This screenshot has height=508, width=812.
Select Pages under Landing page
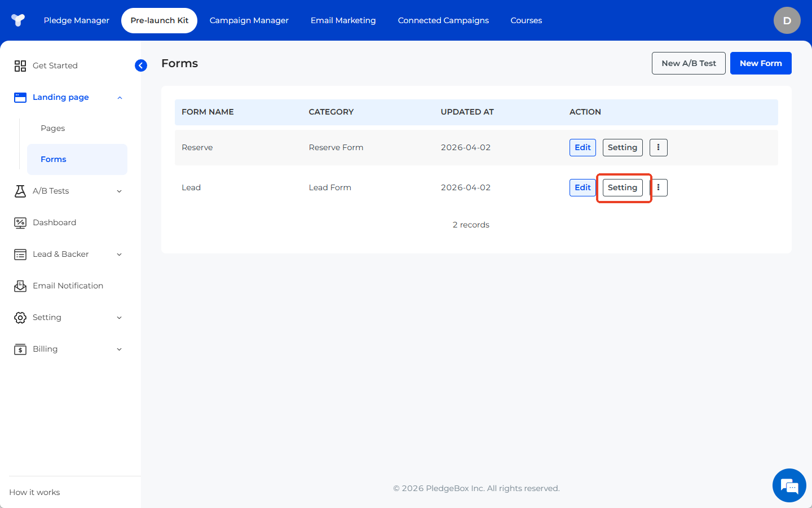(x=53, y=128)
